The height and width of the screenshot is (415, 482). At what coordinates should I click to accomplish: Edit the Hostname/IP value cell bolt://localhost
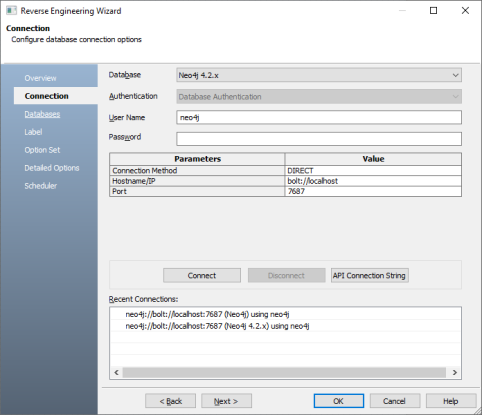pyautogui.click(x=373, y=181)
